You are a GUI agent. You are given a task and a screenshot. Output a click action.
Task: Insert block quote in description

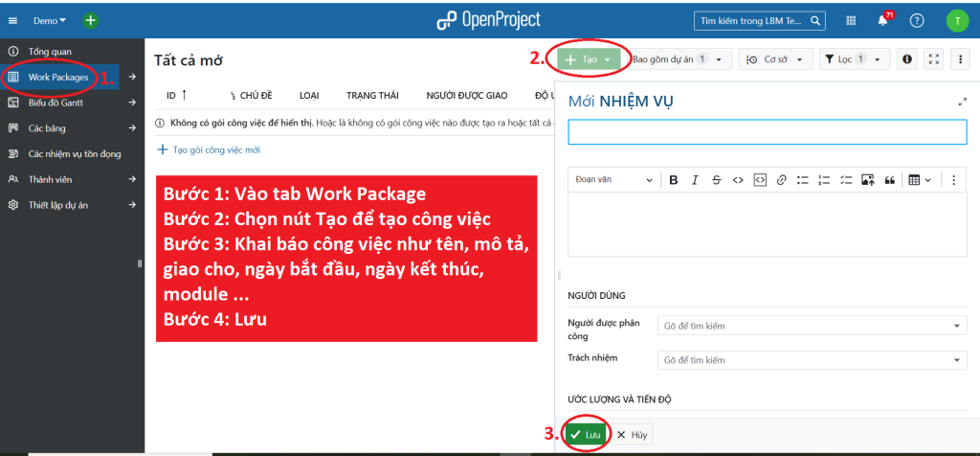pyautogui.click(x=889, y=180)
